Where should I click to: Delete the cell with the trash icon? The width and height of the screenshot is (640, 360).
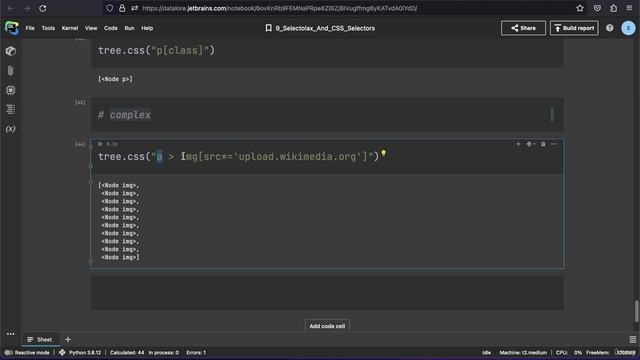[543, 144]
